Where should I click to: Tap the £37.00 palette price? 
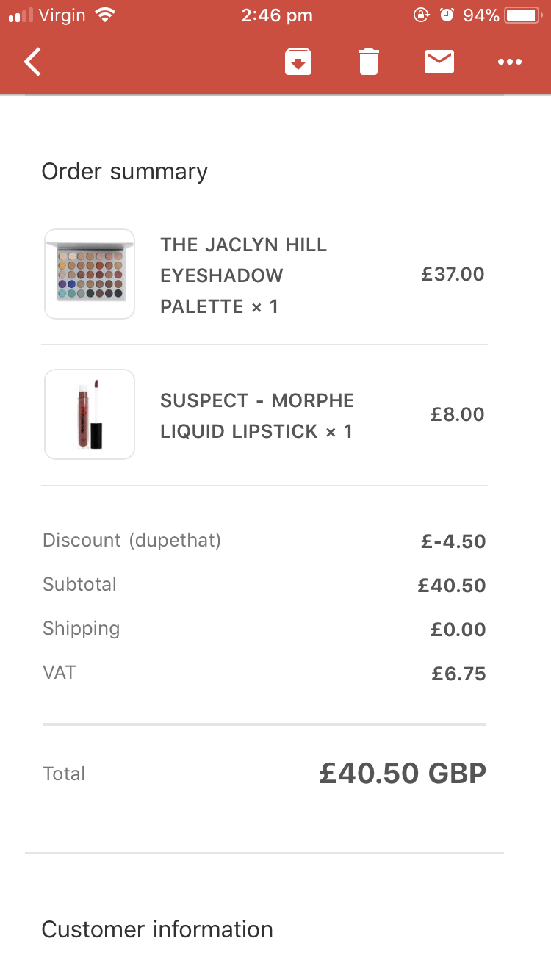(x=453, y=275)
